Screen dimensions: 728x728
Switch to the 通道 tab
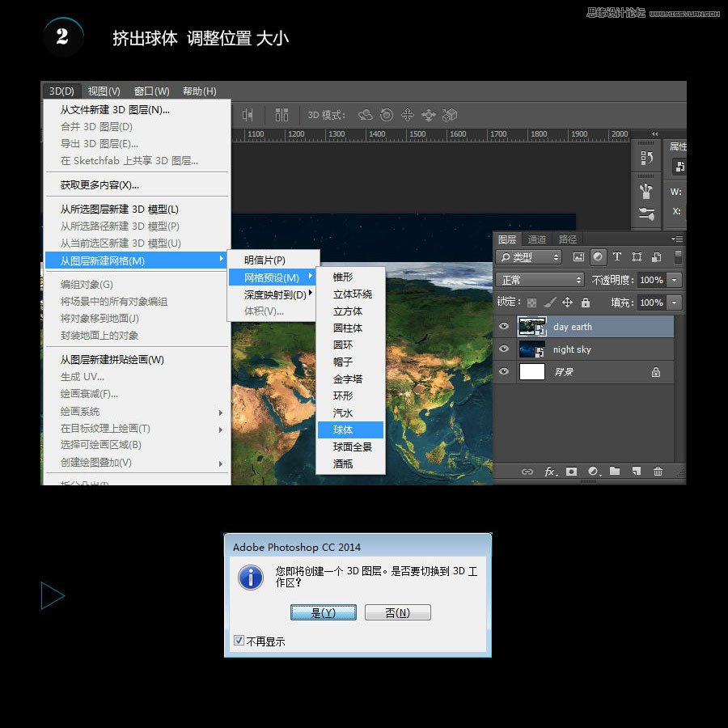click(537, 239)
